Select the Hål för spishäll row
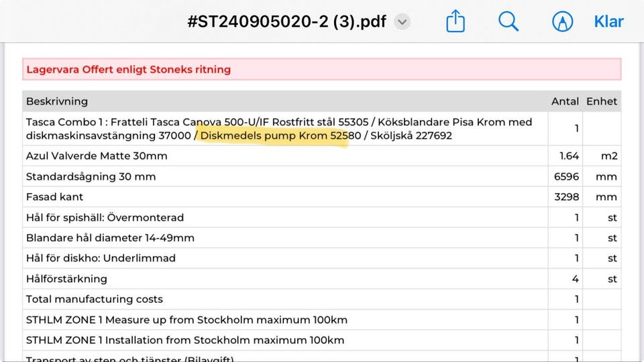Screen dimensions: 644x362 105,218
